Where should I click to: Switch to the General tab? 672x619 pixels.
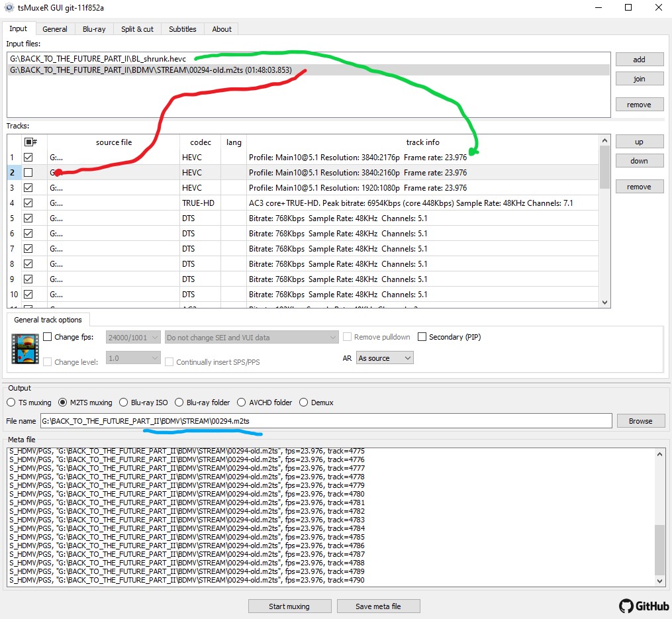55,29
